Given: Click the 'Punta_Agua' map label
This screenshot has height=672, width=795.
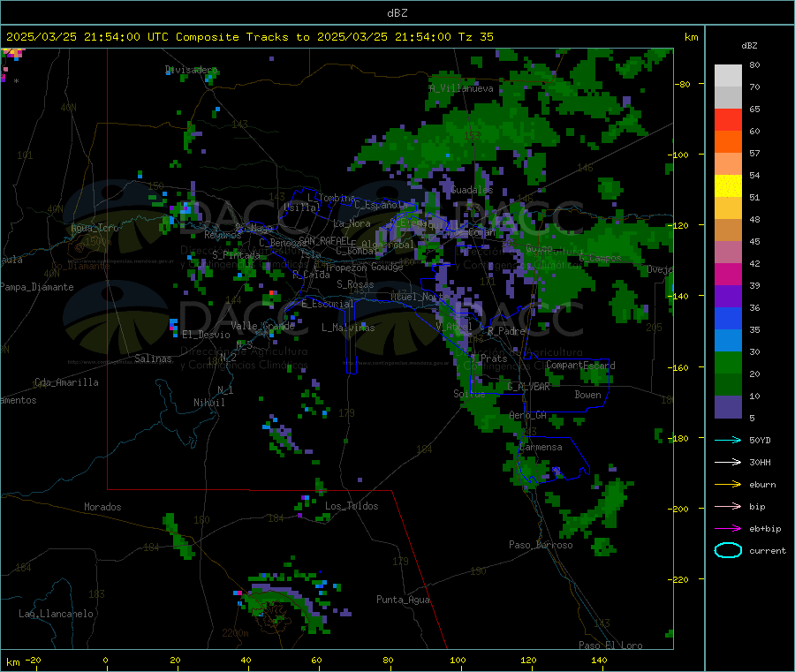Looking at the screenshot, I should click(x=403, y=600).
